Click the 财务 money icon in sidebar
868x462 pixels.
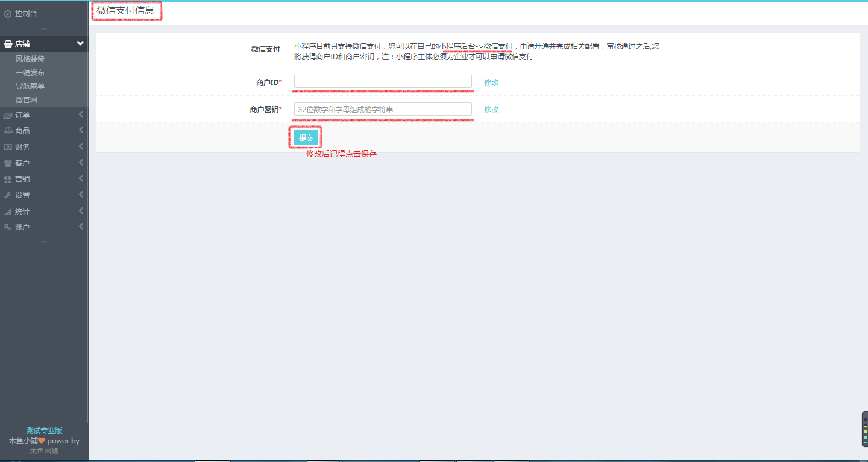click(x=8, y=147)
